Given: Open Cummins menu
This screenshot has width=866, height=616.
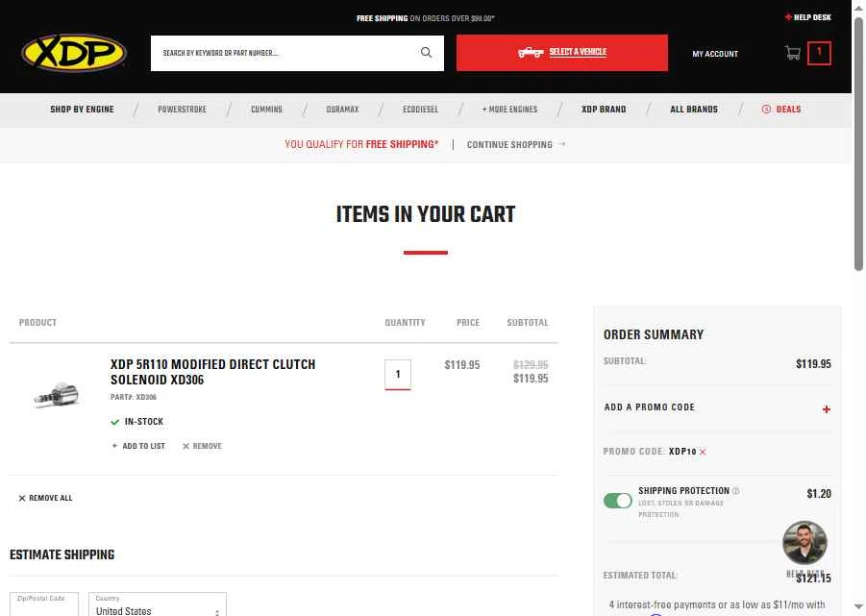Looking at the screenshot, I should [x=266, y=110].
